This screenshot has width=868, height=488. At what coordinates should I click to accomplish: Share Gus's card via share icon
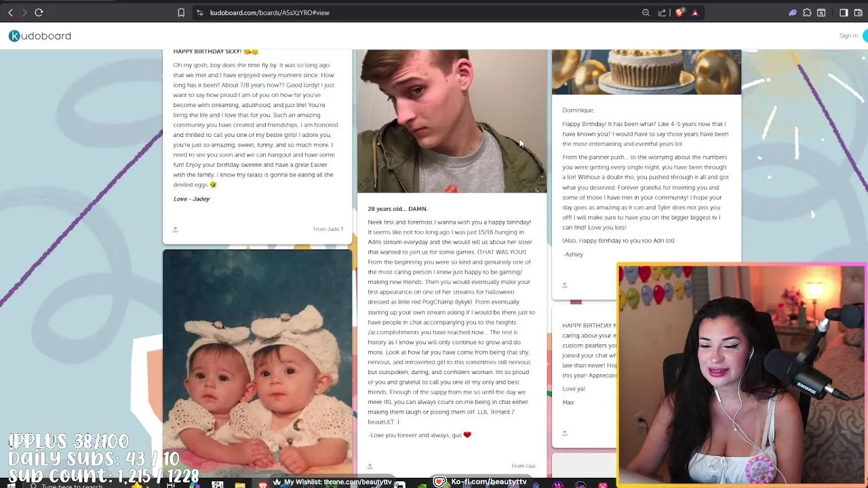[x=370, y=466]
